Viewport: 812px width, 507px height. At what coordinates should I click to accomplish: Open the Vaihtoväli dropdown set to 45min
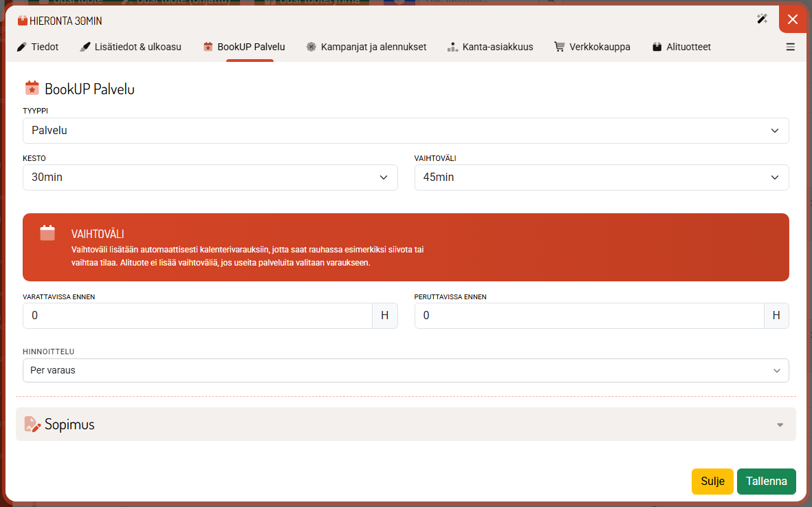click(601, 177)
